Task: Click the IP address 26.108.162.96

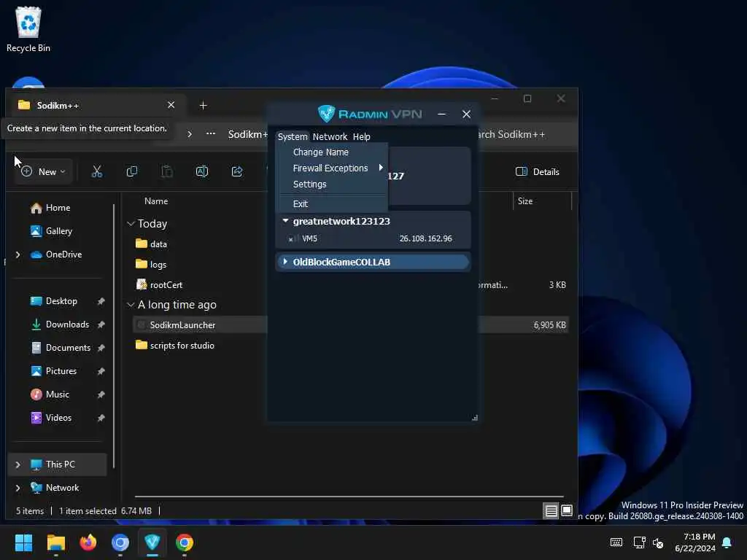Action: [x=425, y=238]
